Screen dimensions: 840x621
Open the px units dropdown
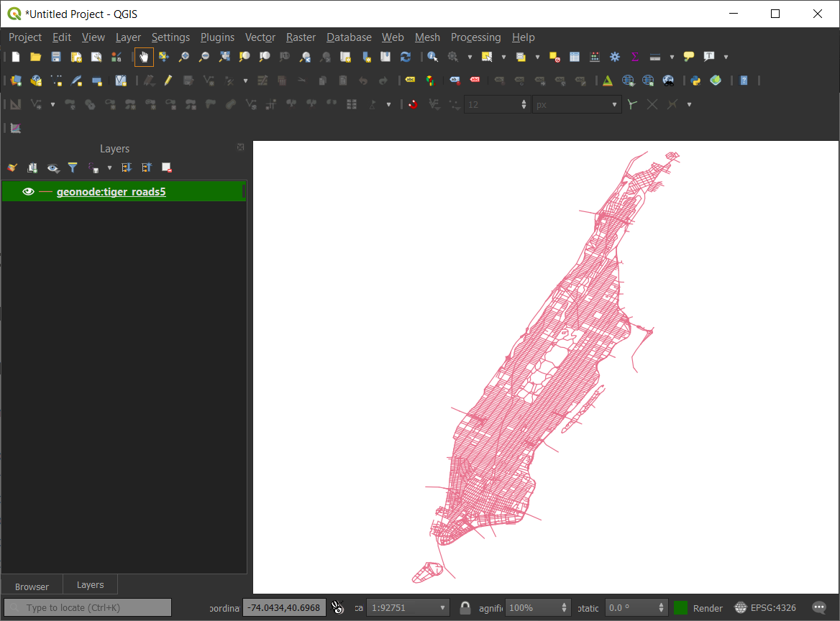click(615, 103)
